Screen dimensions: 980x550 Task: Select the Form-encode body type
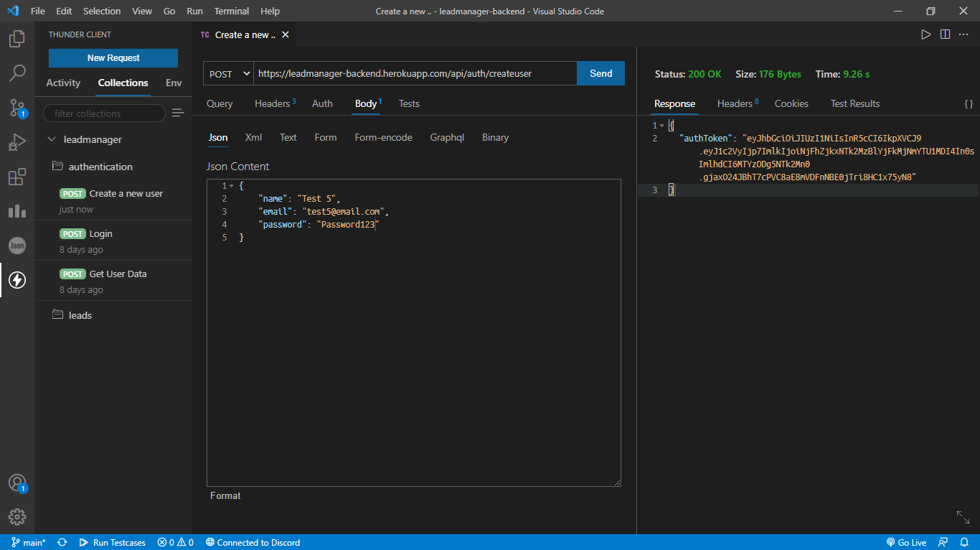[383, 137]
